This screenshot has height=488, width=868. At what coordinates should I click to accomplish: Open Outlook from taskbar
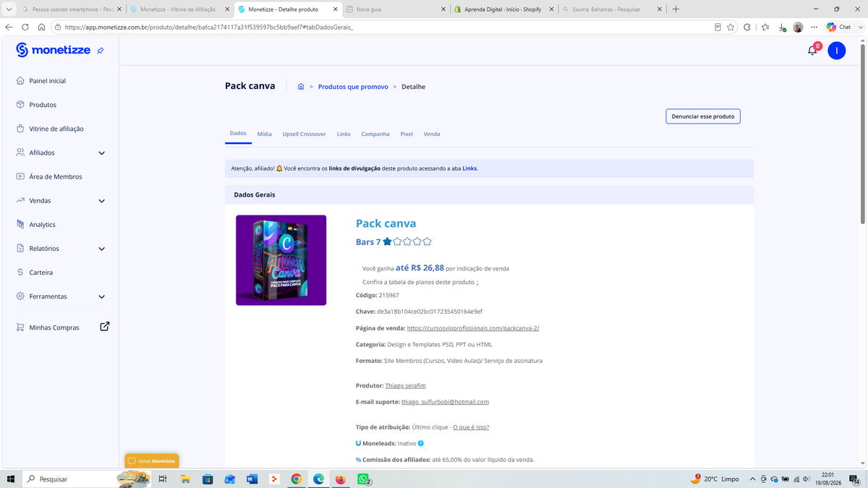[x=229, y=479]
